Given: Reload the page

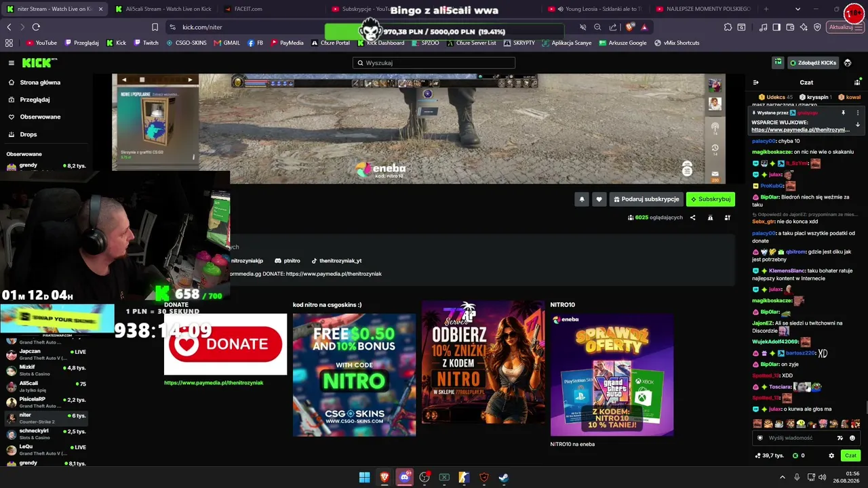Looking at the screenshot, I should 36,27.
